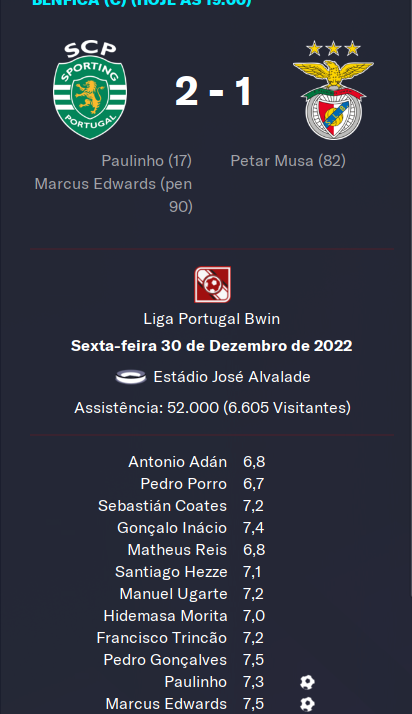Click the Benfica club crest
Screen dimensions: 412x714
point(333,90)
